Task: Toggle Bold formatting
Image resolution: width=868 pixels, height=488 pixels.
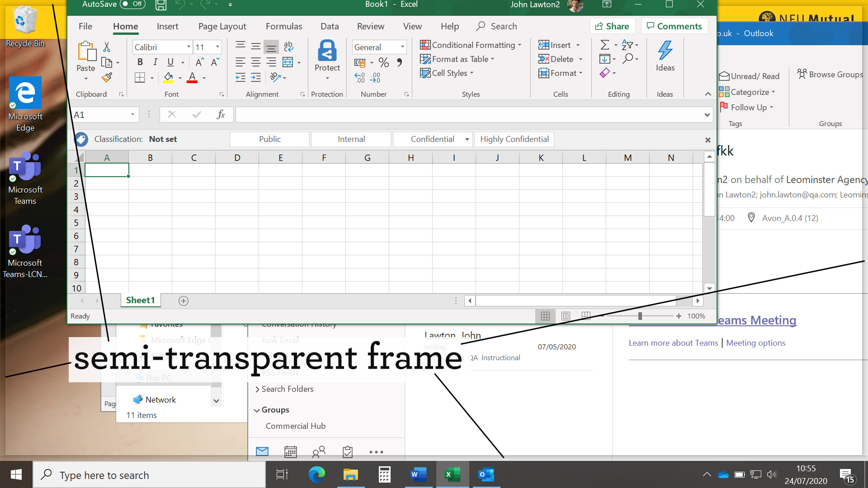Action: click(x=140, y=62)
